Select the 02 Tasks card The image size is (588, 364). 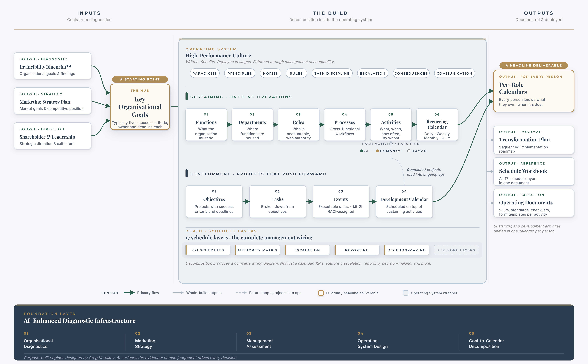click(278, 202)
